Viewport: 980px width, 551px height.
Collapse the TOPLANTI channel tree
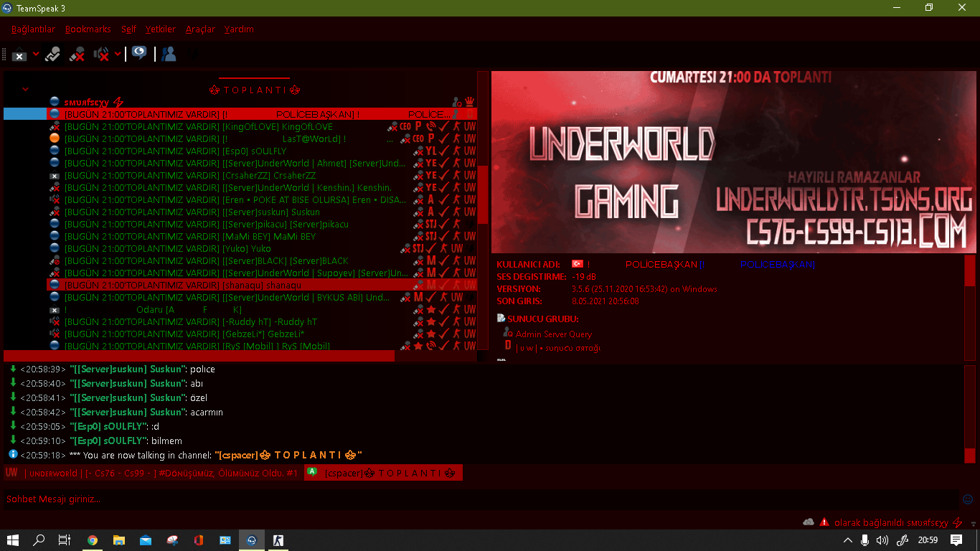point(26,90)
